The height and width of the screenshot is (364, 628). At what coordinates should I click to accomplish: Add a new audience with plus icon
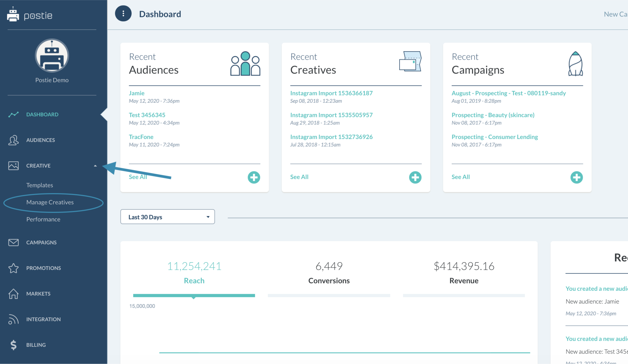(x=254, y=177)
